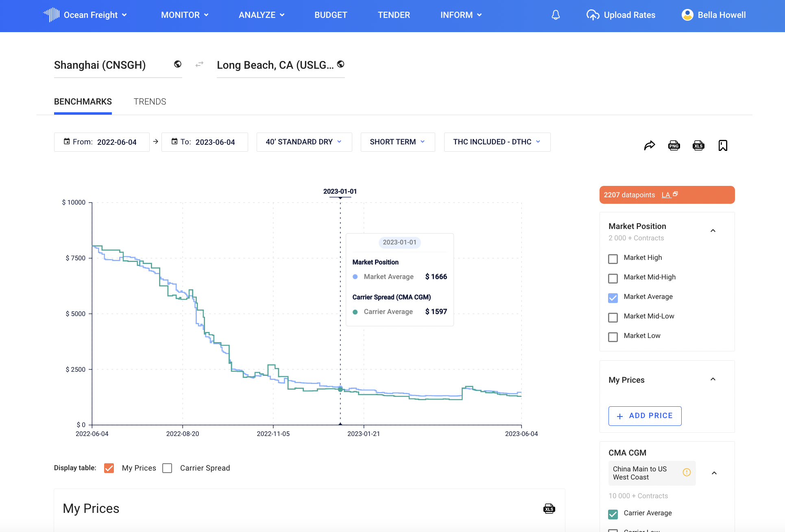
Task: Open the MONITOR menu
Action: [x=185, y=15]
